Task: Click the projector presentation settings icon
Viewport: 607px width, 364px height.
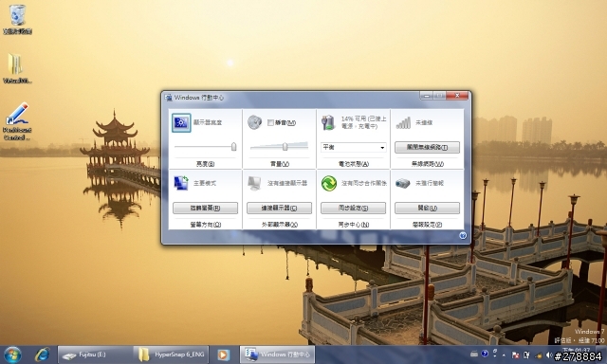Action: coord(402,183)
